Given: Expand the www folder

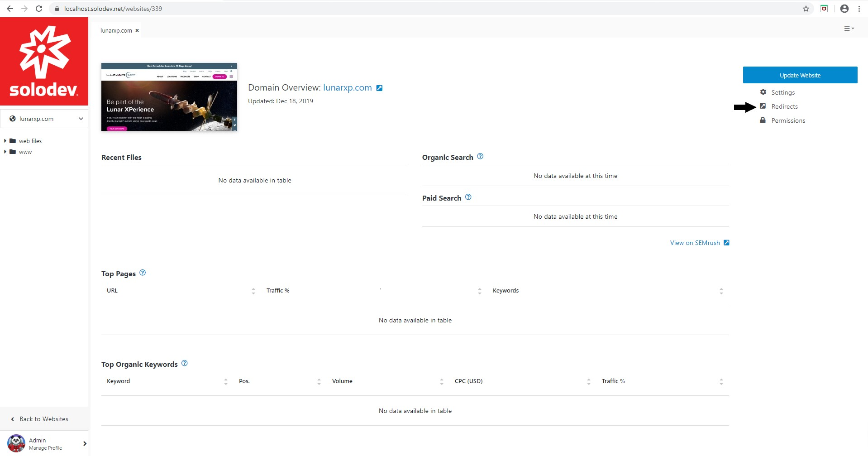Looking at the screenshot, I should pos(5,152).
